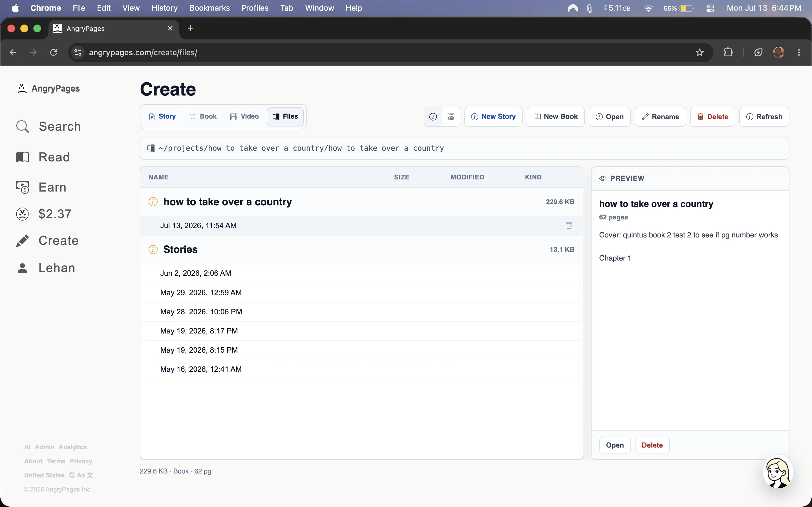
Task: Open the Read book icon in sidebar
Action: tap(23, 157)
